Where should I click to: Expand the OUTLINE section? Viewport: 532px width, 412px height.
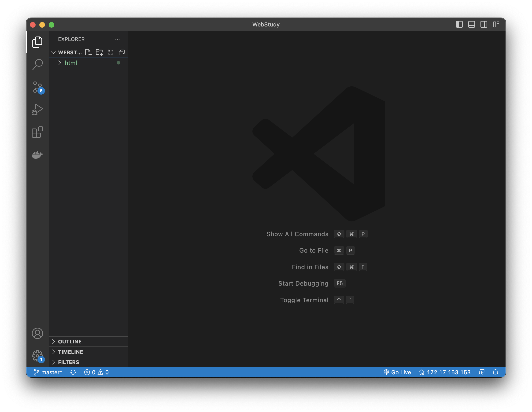89,341
